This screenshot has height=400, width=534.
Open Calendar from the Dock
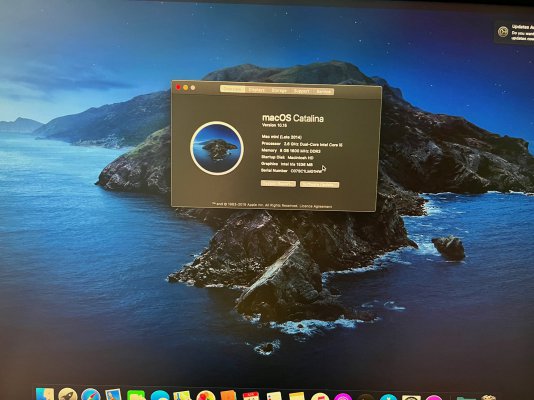pyautogui.click(x=251, y=396)
